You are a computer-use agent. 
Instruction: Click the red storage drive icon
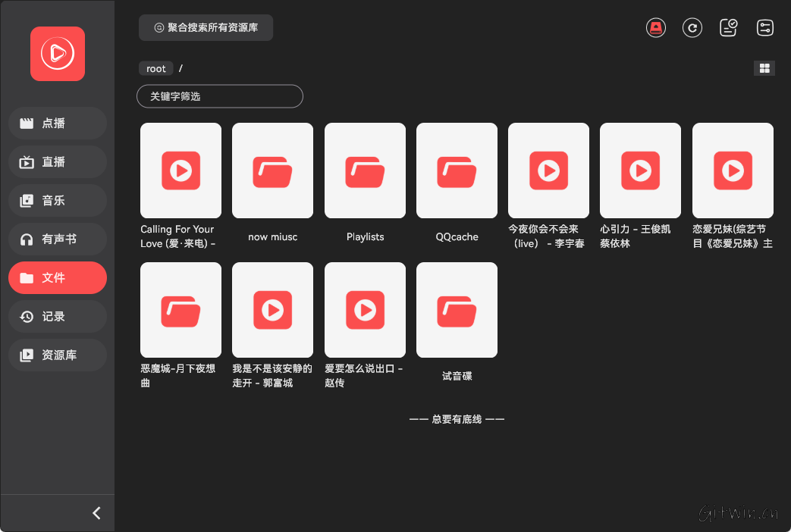point(655,27)
